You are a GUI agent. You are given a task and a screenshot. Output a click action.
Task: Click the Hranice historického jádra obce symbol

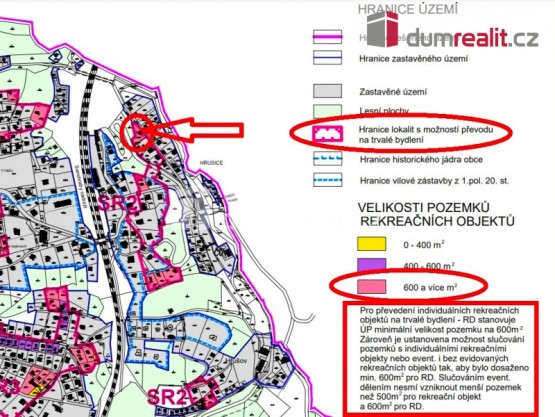(327, 159)
